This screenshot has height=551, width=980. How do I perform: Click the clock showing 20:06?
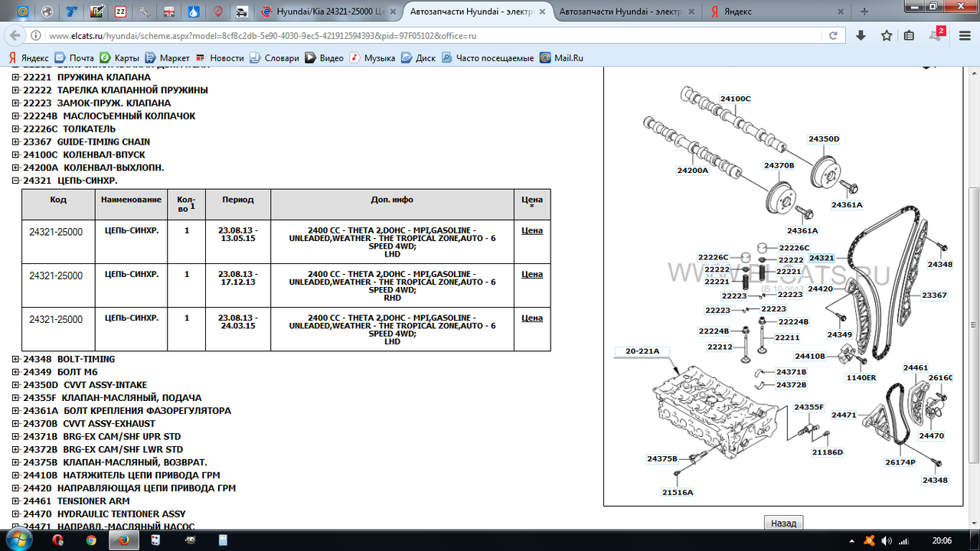coord(942,540)
